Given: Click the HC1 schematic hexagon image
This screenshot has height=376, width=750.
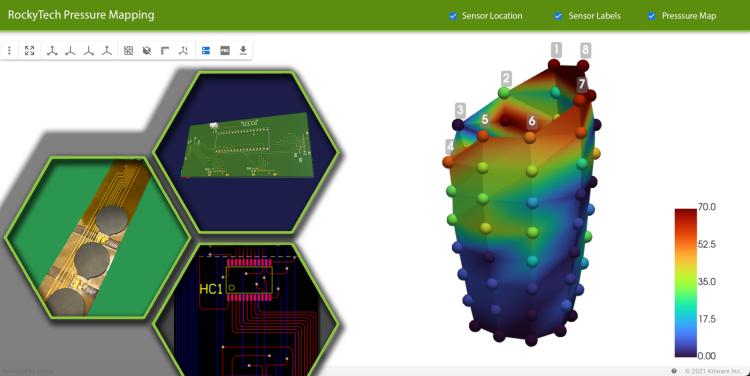Looking at the screenshot, I should pyautogui.click(x=246, y=310).
